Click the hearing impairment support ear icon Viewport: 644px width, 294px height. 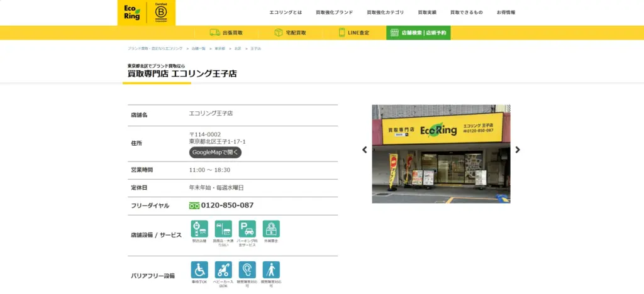247,270
